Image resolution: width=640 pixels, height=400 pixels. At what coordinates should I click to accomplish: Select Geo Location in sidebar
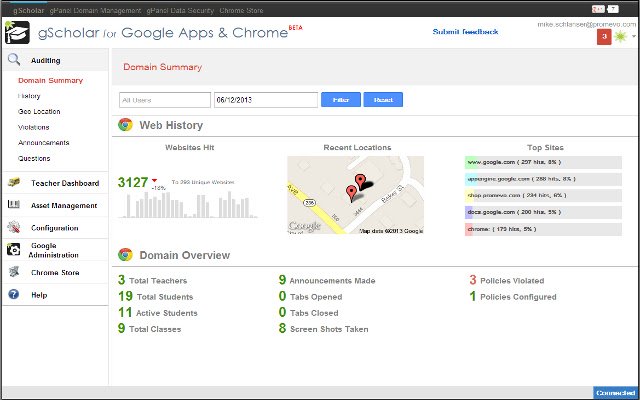click(x=39, y=111)
